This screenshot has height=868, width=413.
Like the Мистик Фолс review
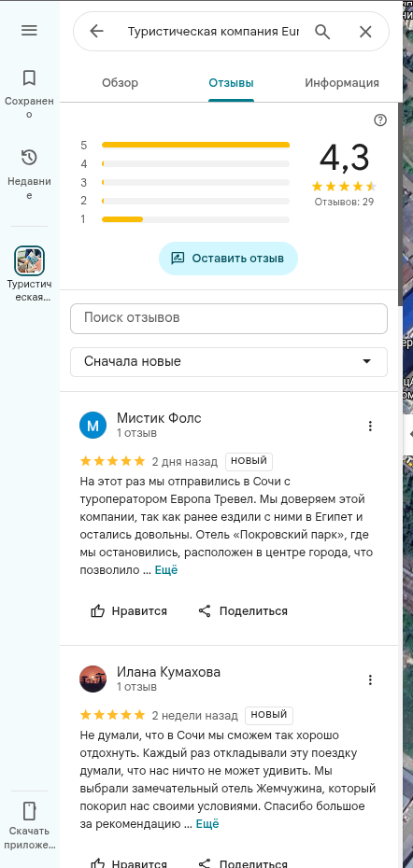click(129, 611)
